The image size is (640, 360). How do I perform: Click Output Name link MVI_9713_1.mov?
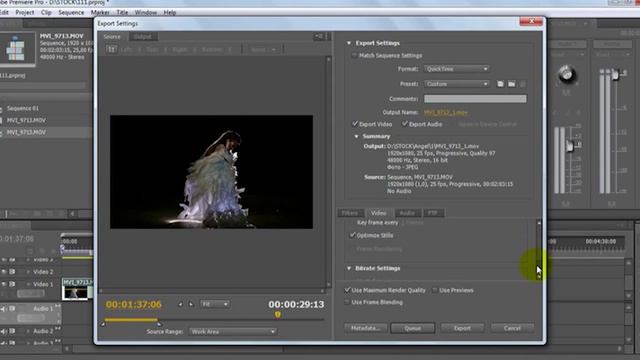pos(446,112)
